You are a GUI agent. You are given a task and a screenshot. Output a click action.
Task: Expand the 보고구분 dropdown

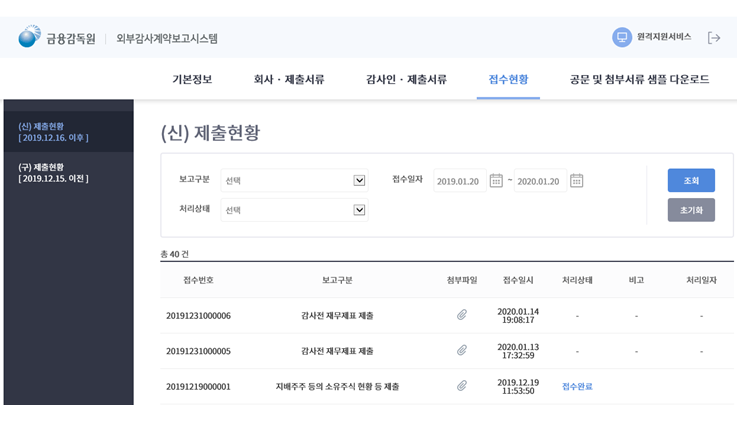click(x=359, y=181)
